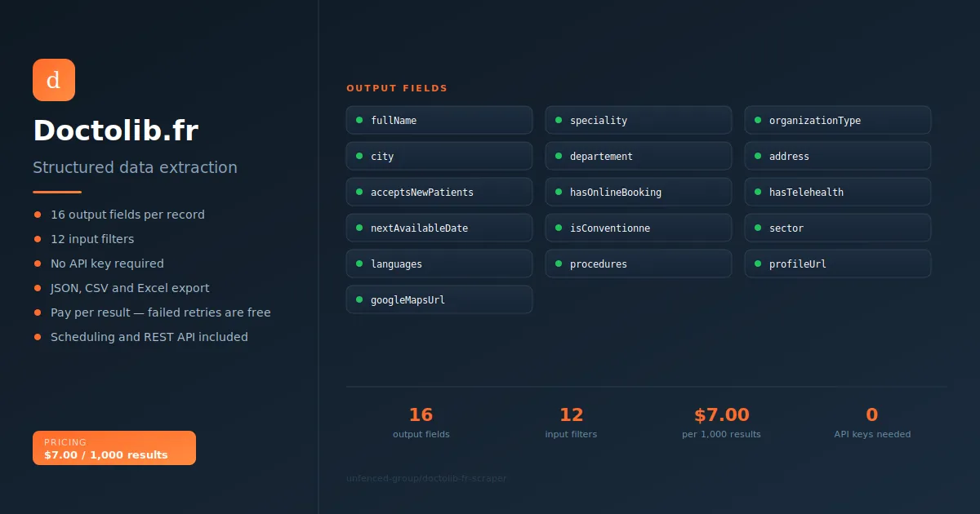The width and height of the screenshot is (980, 514).
Task: Click the sector field chip
Action: tap(838, 228)
